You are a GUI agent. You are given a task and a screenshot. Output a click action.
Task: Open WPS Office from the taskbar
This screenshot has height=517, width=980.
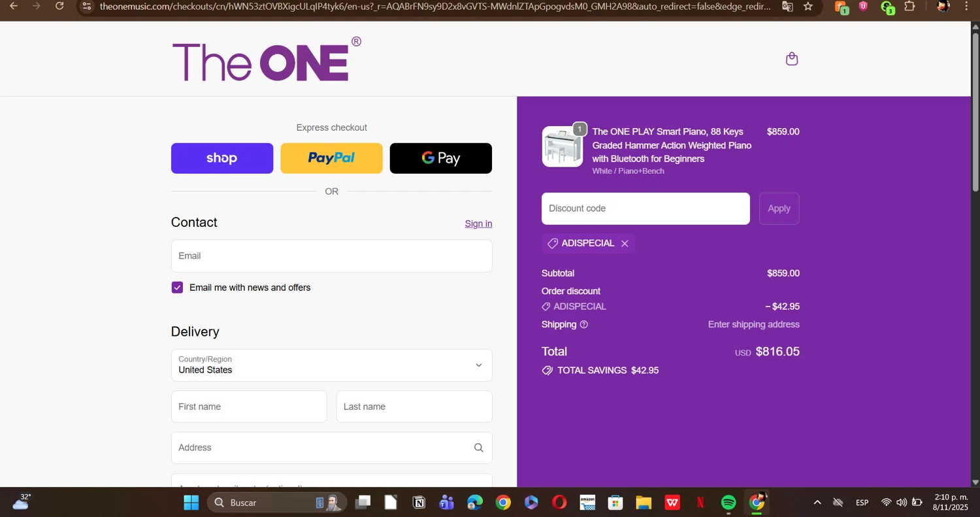pos(672,503)
